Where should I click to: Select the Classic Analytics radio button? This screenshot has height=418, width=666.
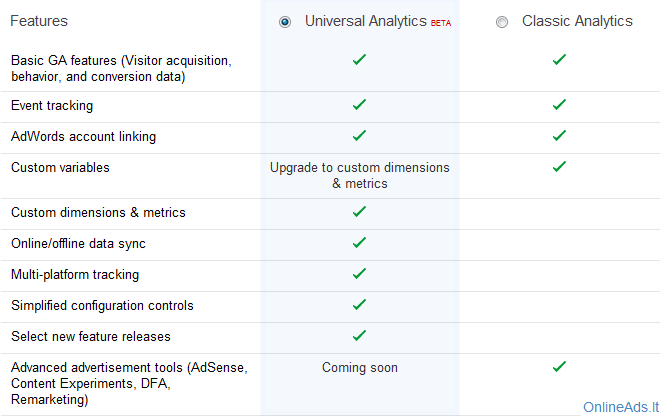click(x=502, y=22)
